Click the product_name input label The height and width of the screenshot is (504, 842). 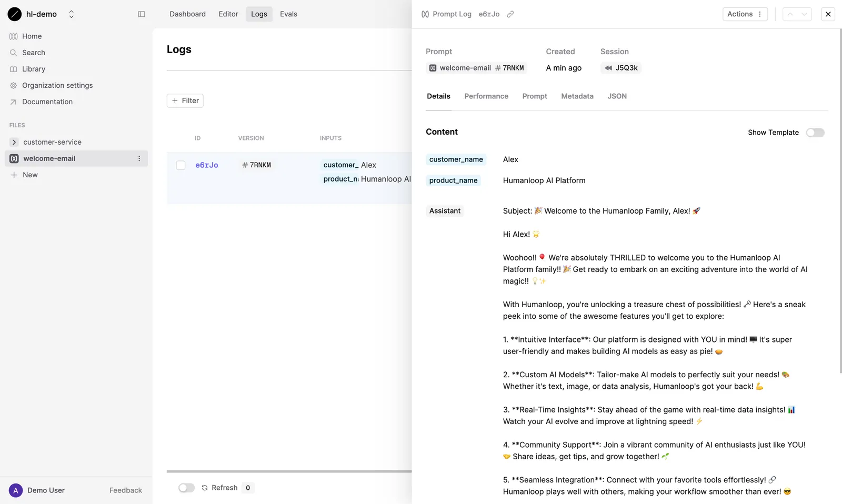(454, 180)
